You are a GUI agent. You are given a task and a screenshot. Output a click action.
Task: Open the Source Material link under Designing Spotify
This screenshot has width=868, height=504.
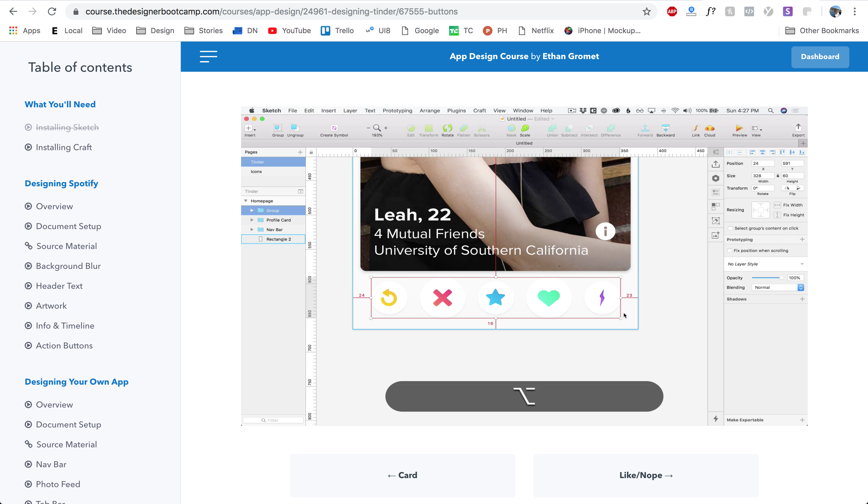pos(67,246)
